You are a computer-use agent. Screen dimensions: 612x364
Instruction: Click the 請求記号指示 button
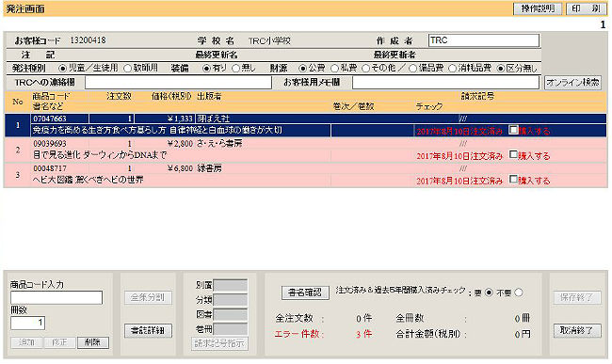(x=219, y=343)
